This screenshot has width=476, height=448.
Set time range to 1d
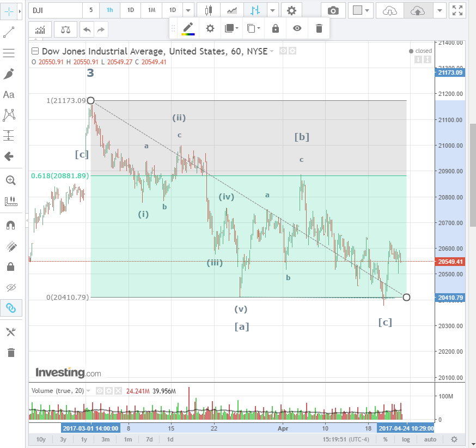[x=170, y=439]
